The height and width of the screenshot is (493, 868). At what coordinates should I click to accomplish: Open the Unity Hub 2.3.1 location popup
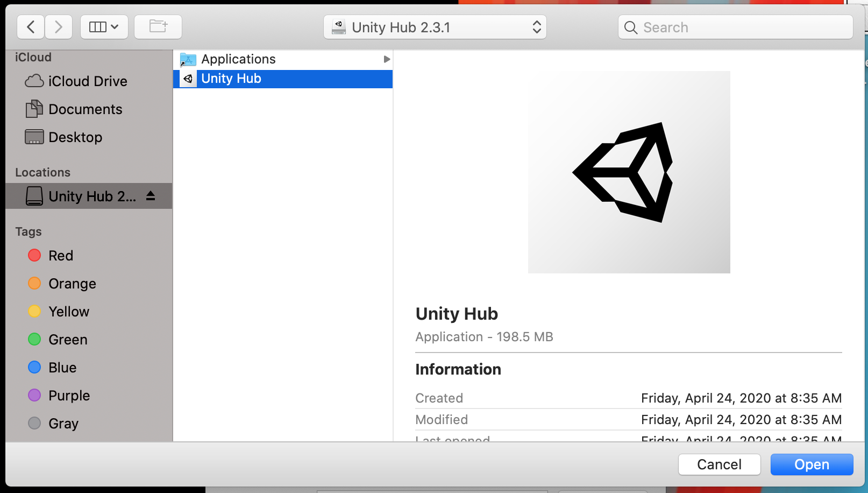435,27
